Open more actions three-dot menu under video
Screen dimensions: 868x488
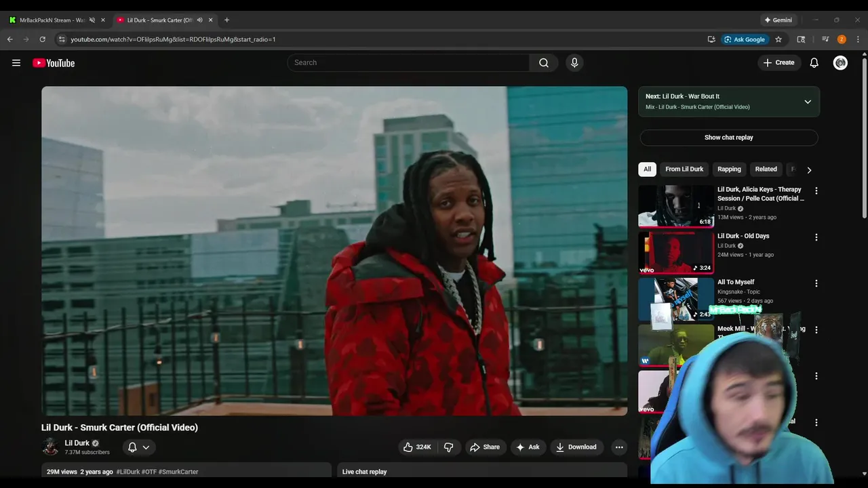(618, 447)
